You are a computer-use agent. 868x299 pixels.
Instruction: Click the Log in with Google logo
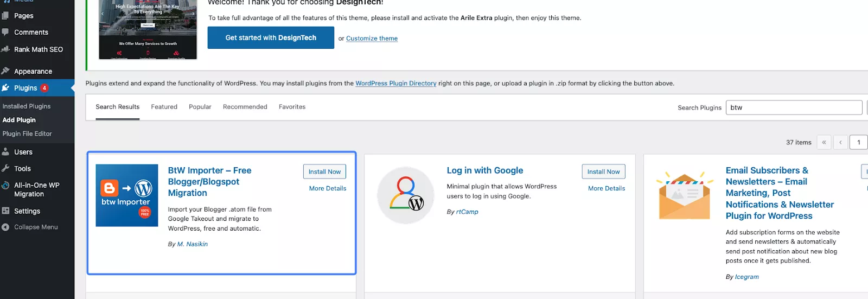[406, 195]
